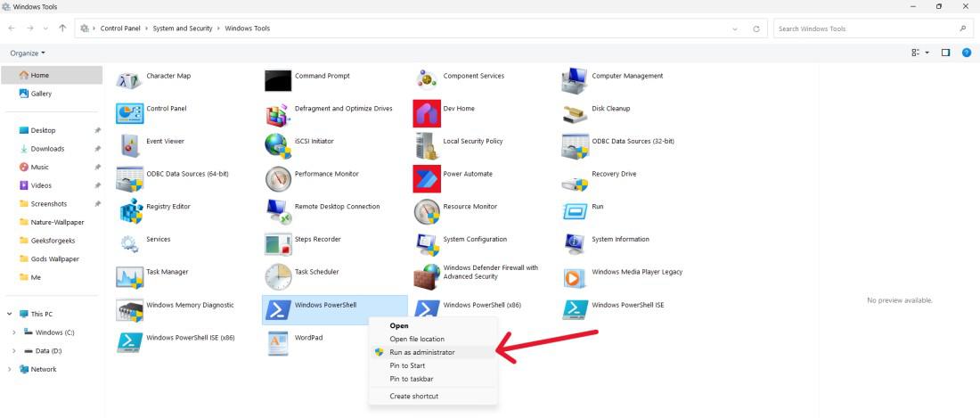This screenshot has width=980, height=418.
Task: Click the Search Windows Tools field
Action: click(874, 29)
